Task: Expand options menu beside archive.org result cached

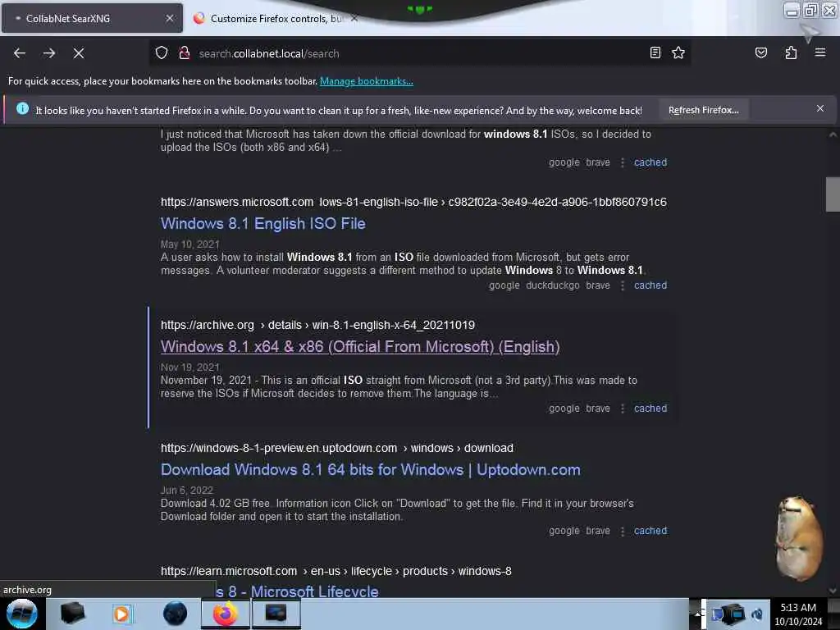Action: [623, 409]
